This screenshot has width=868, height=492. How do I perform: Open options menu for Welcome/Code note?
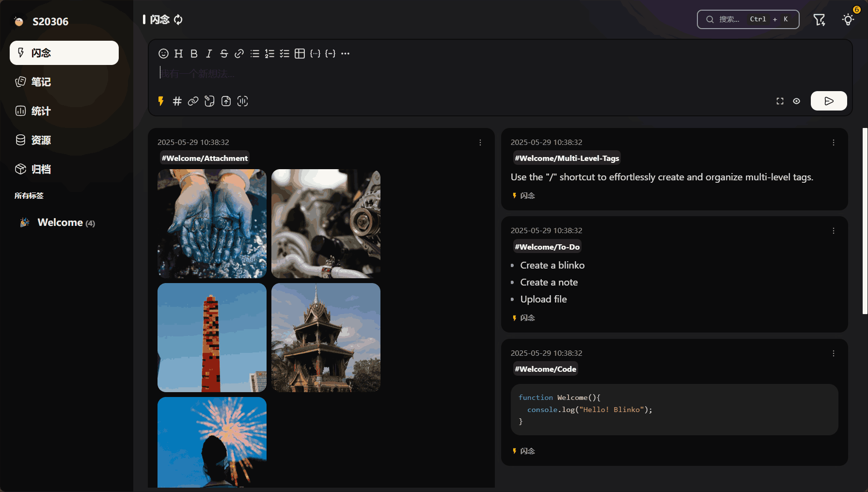(834, 353)
